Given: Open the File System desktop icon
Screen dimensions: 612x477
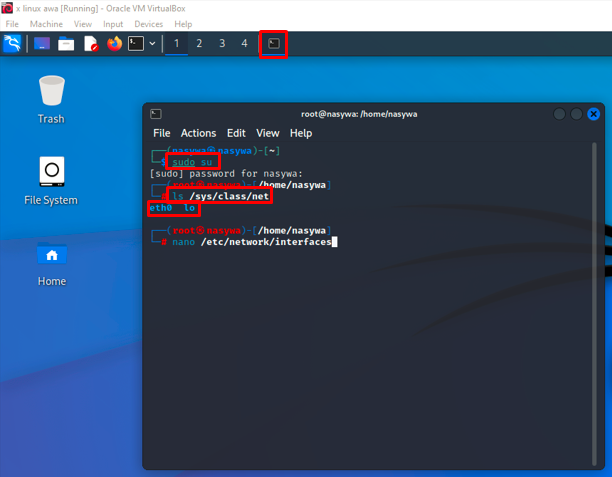Looking at the screenshot, I should coord(51,181).
